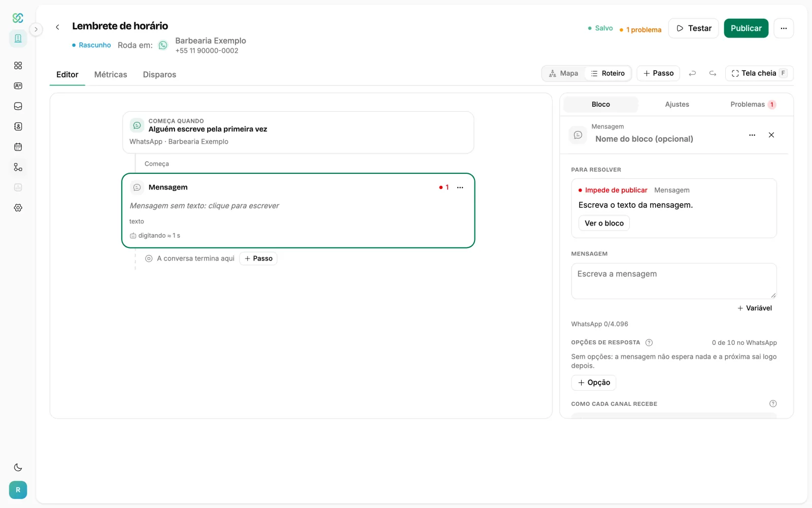This screenshot has height=508, width=812.
Task: Insert a Variável into the message
Action: click(755, 308)
